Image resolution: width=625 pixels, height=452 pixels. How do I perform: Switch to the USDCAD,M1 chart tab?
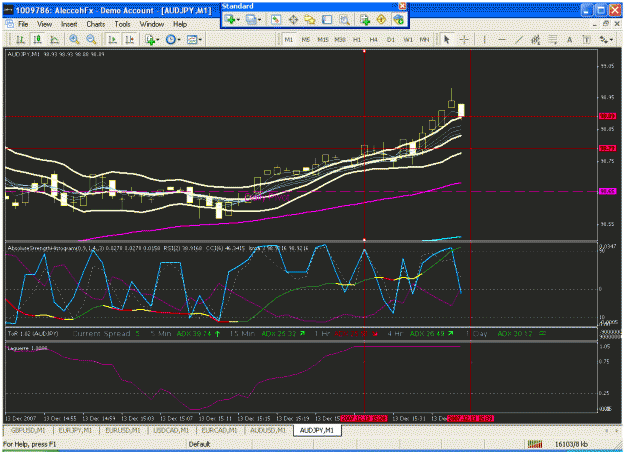click(x=171, y=430)
